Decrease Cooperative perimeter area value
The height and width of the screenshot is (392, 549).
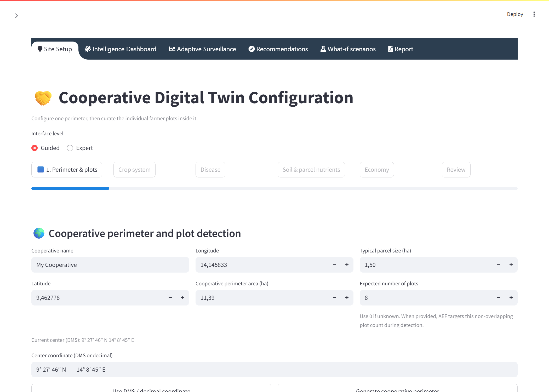pyautogui.click(x=334, y=298)
